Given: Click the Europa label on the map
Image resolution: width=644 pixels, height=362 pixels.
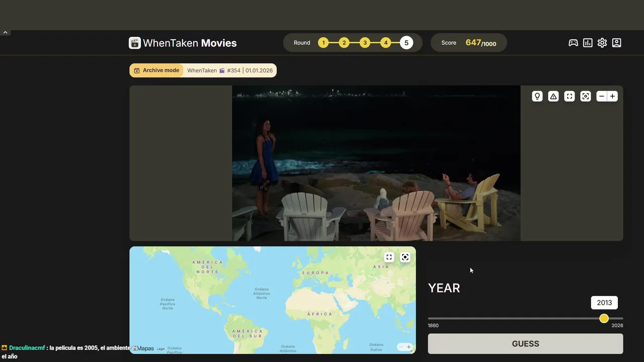Looking at the screenshot, I should coord(315,273).
